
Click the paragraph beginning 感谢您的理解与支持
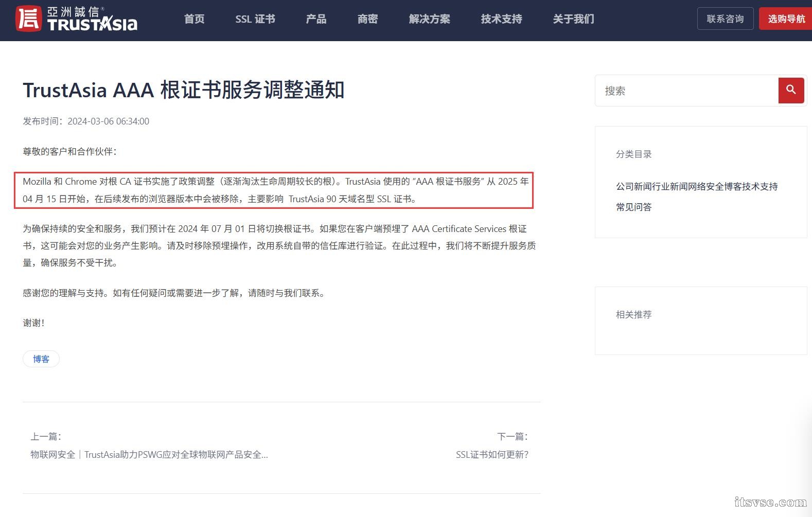click(x=174, y=293)
